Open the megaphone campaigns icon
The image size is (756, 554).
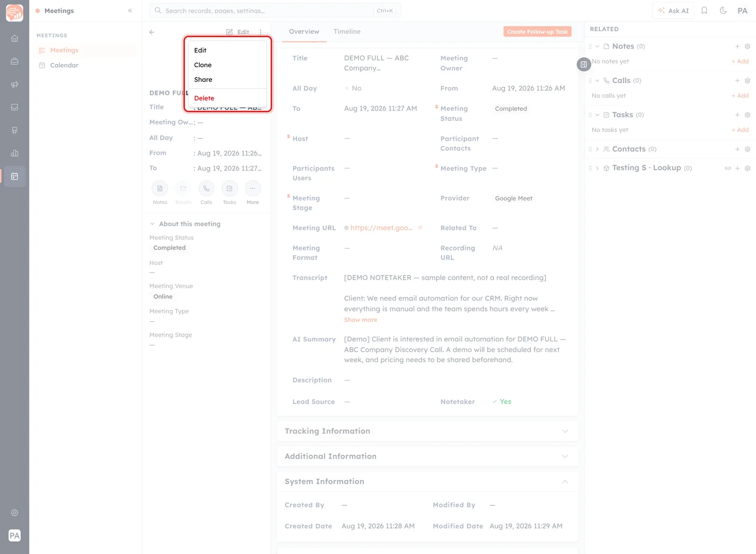point(15,84)
